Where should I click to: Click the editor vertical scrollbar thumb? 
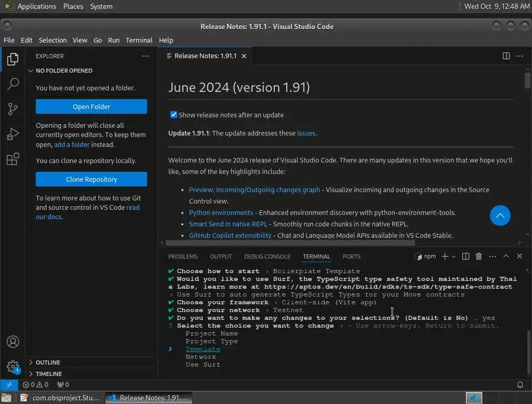click(x=527, y=80)
